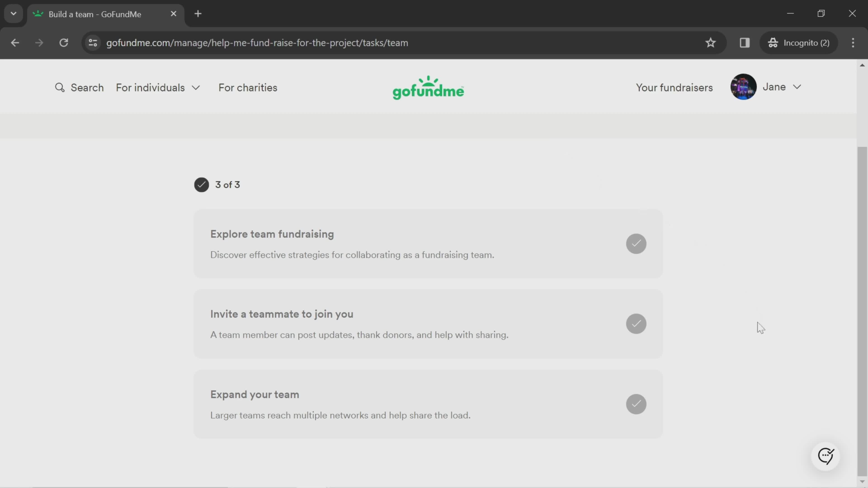This screenshot has width=868, height=488.
Task: Toggle the Explore team fundraising checkbox
Action: pyautogui.click(x=636, y=243)
